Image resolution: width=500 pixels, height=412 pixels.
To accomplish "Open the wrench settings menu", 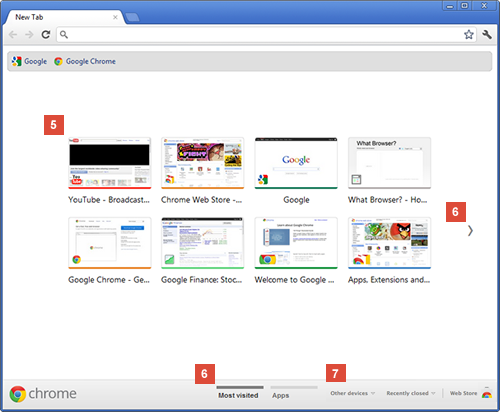I will pos(487,34).
